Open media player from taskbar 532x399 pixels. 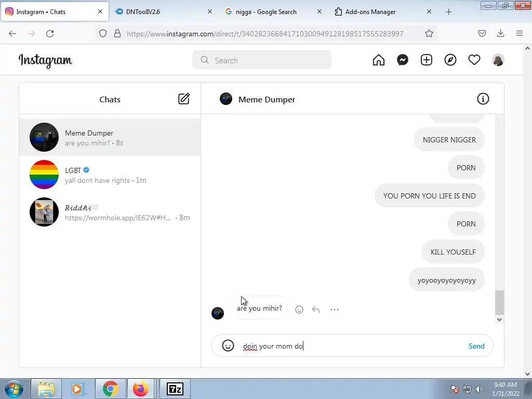pos(78,389)
